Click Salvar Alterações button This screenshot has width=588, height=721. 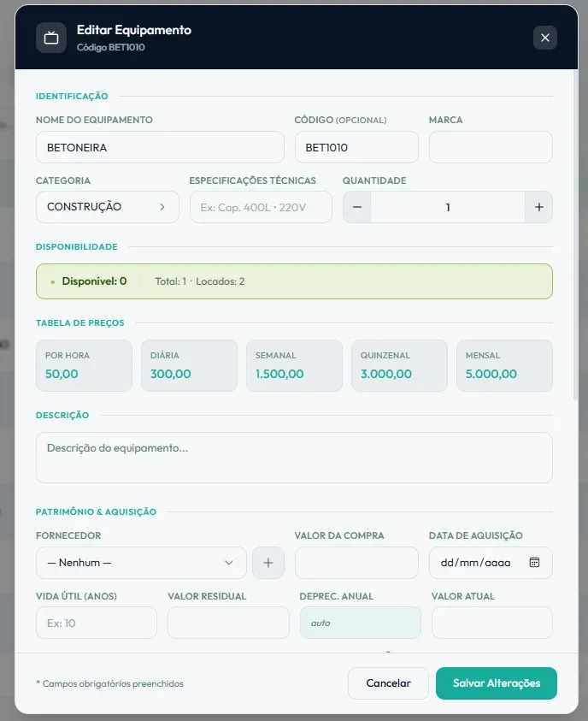(x=496, y=683)
